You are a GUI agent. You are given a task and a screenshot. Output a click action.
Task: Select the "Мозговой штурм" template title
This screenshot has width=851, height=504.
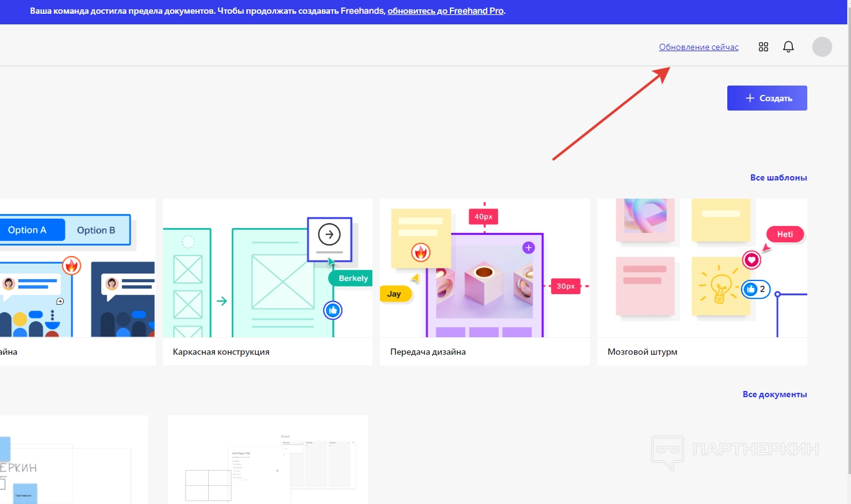coord(642,352)
